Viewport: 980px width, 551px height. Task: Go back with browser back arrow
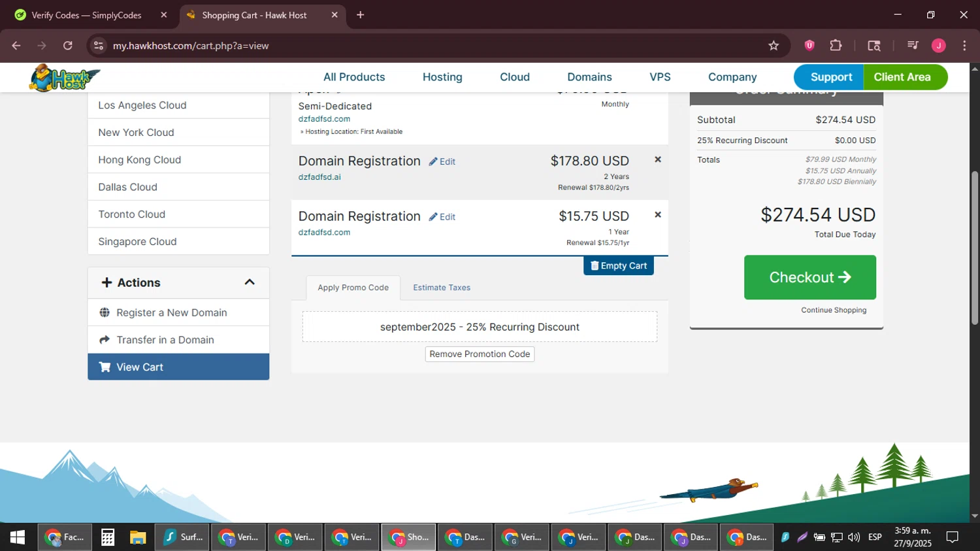(16, 46)
